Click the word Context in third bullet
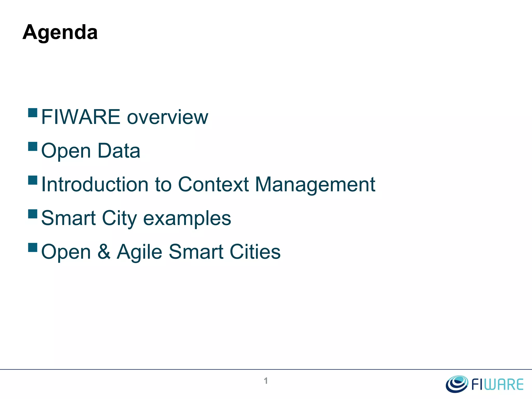 [214, 184]
